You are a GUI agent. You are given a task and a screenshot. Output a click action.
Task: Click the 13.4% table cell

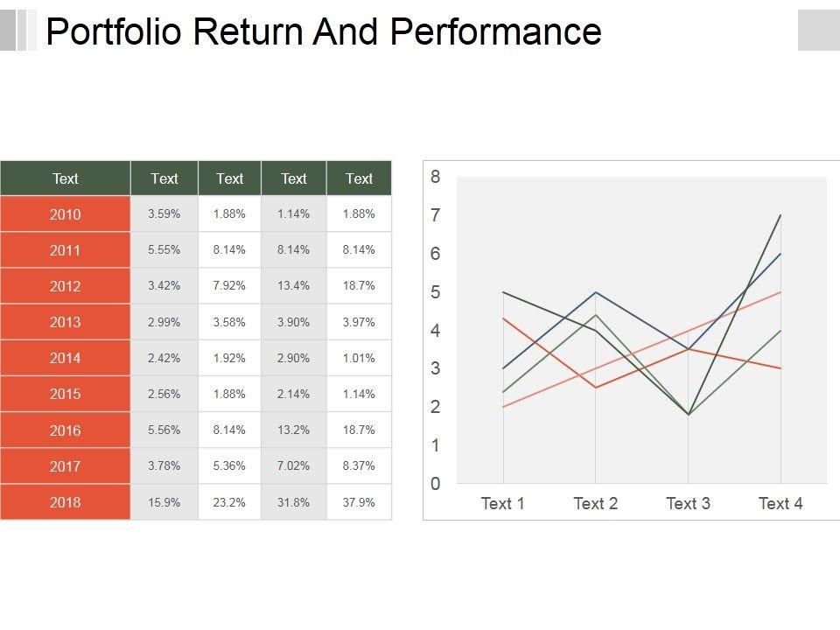(294, 286)
